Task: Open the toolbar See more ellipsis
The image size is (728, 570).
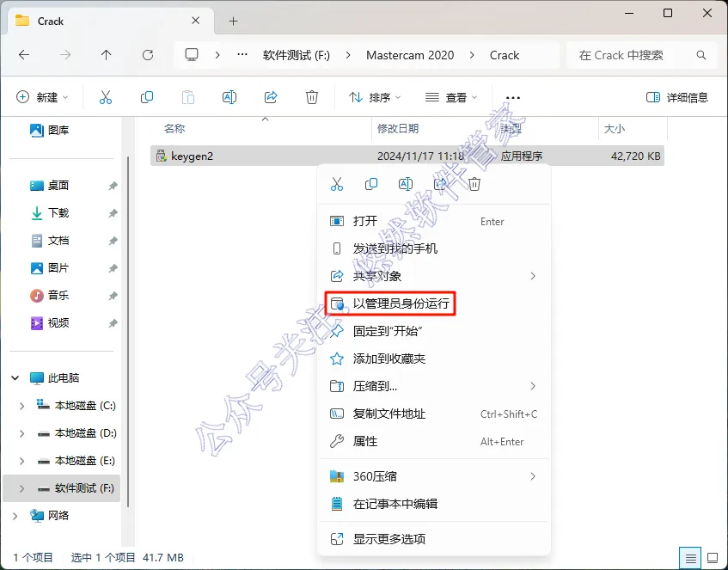Action: (x=512, y=97)
